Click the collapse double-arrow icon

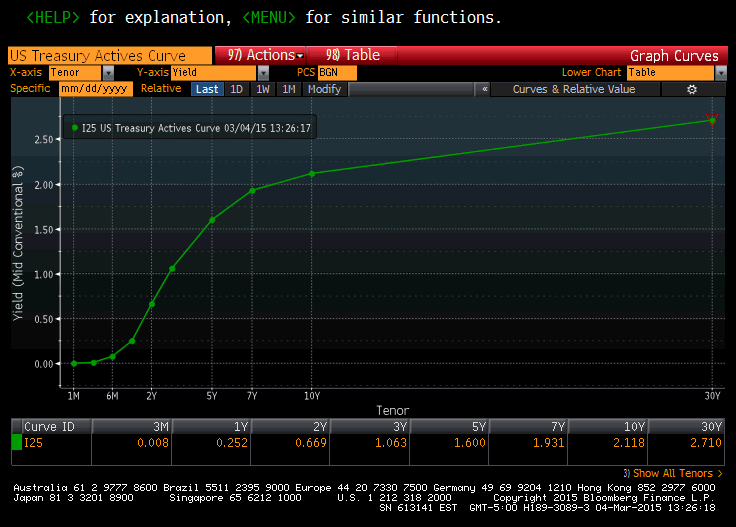pos(484,89)
